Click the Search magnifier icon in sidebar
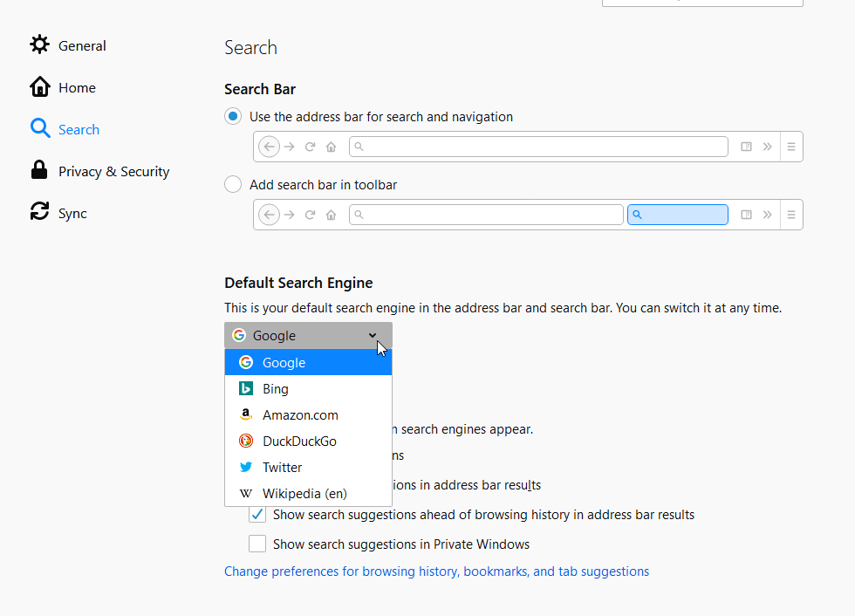The image size is (855, 616). pos(40,128)
